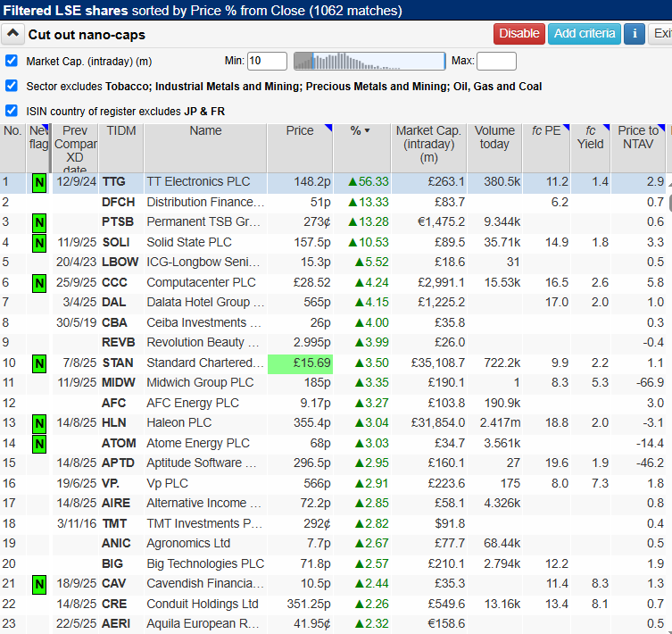This screenshot has width=672, height=634.
Task: Untick the ISIN country of register checkbox
Action: [12, 111]
